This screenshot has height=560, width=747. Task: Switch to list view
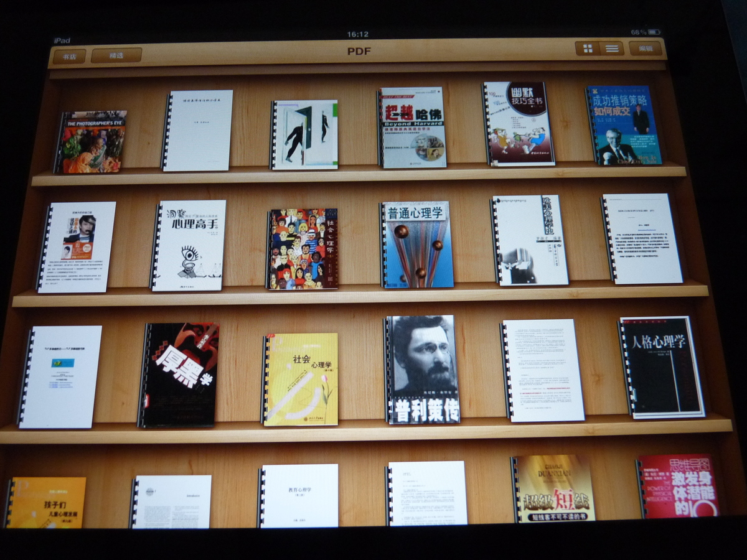tap(612, 49)
